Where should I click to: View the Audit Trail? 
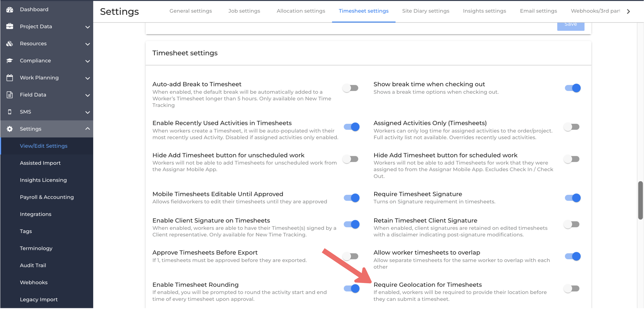tap(33, 265)
